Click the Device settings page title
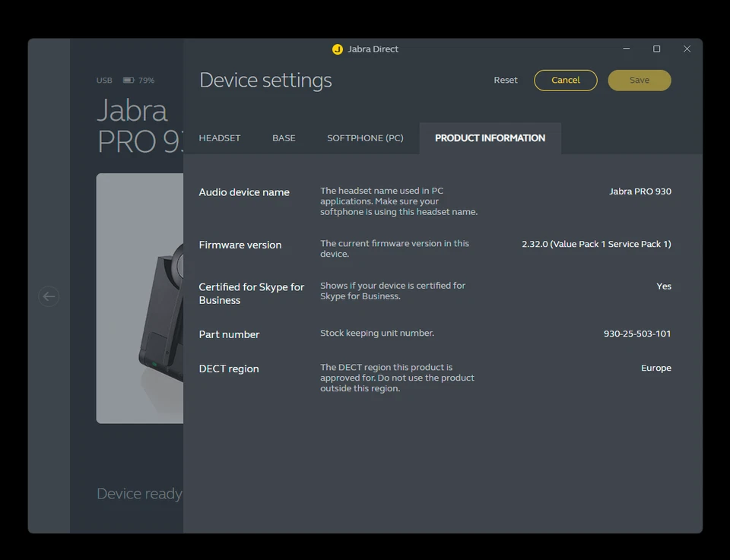 (x=265, y=80)
